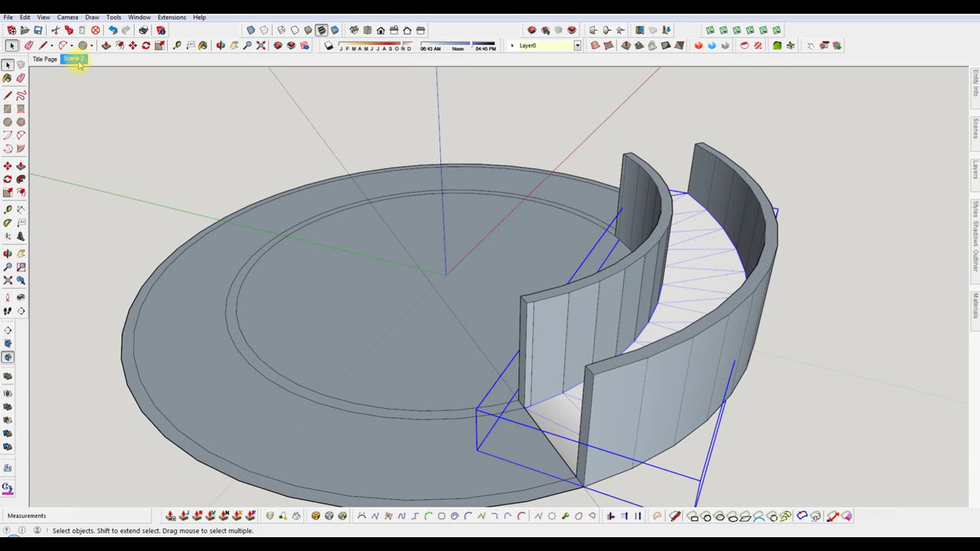This screenshot has width=980, height=551.
Task: Select the Rotate tool in top toolbar
Action: [x=145, y=46]
